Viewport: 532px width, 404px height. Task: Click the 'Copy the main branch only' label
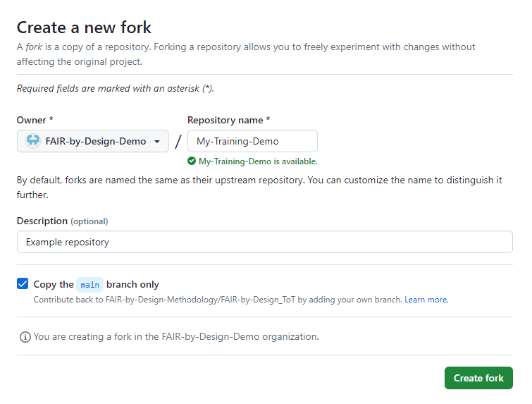pos(97,285)
